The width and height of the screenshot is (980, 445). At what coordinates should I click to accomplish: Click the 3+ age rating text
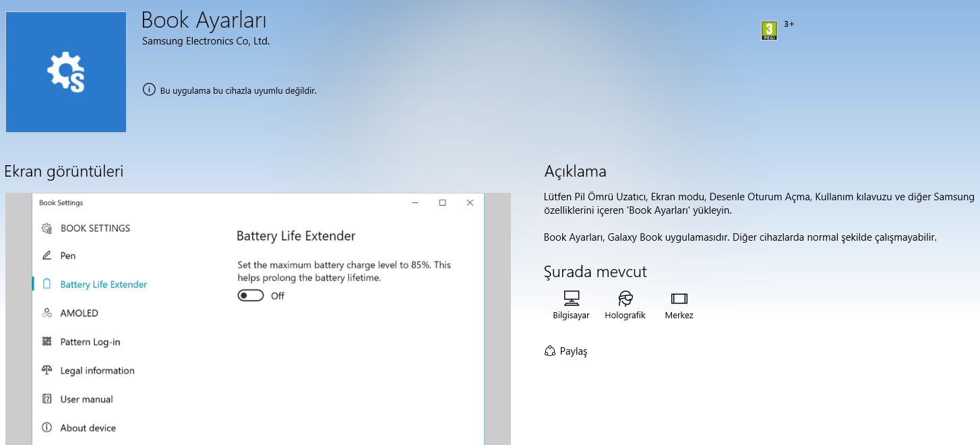[x=789, y=24]
